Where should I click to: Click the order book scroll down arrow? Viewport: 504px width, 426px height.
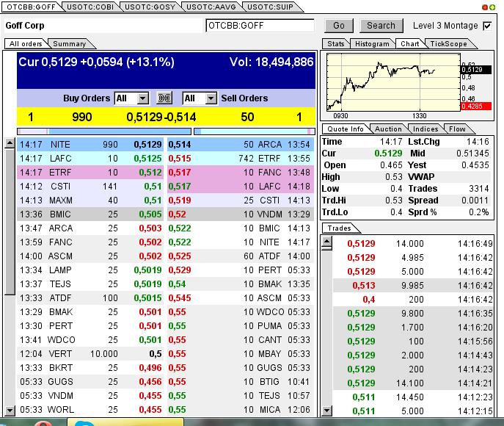pos(10,411)
